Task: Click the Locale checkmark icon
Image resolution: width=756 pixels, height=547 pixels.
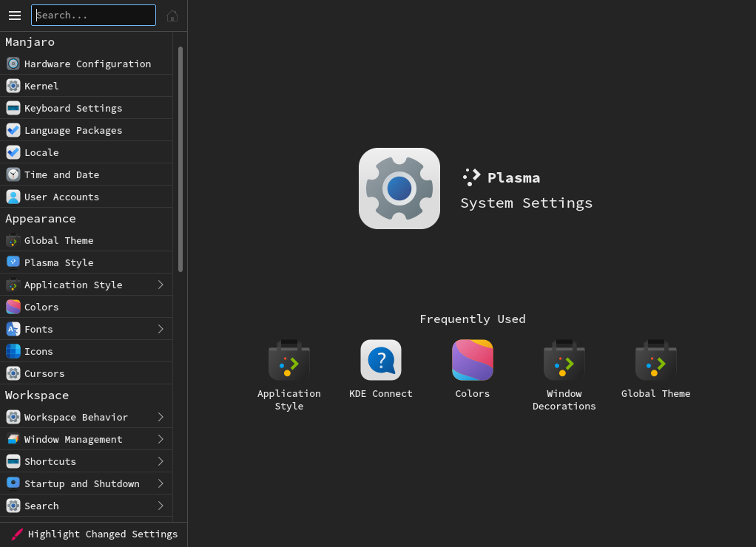Action: point(13,152)
